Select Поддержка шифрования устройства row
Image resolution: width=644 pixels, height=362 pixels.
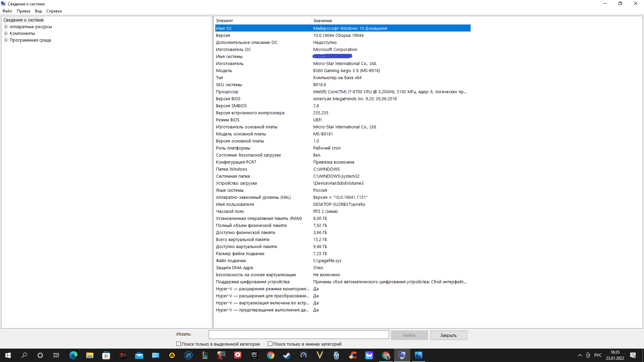click(342, 282)
